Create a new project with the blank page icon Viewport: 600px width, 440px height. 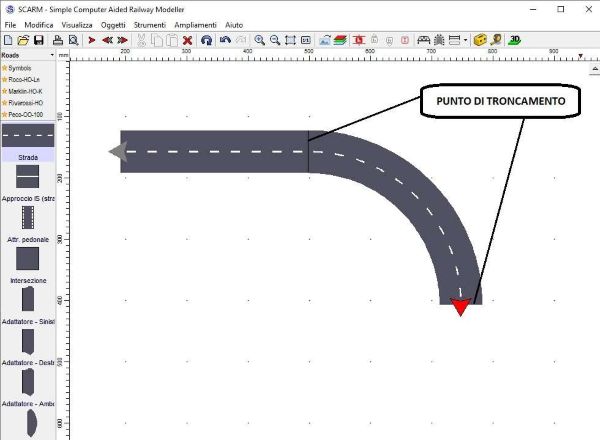[8, 40]
